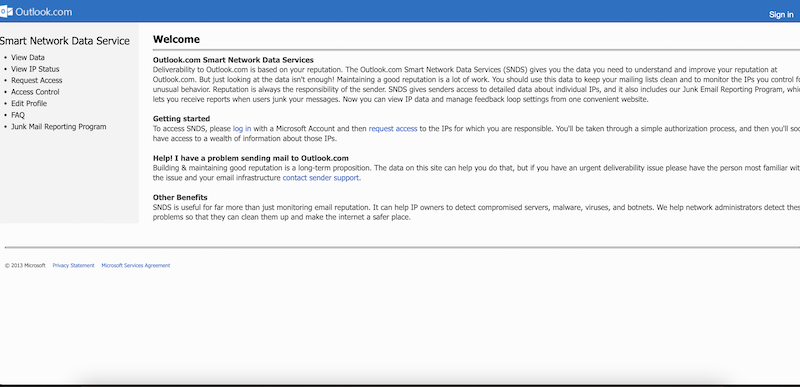Sign in from the top bar
The height and width of the screenshot is (387, 800).
[x=781, y=14]
